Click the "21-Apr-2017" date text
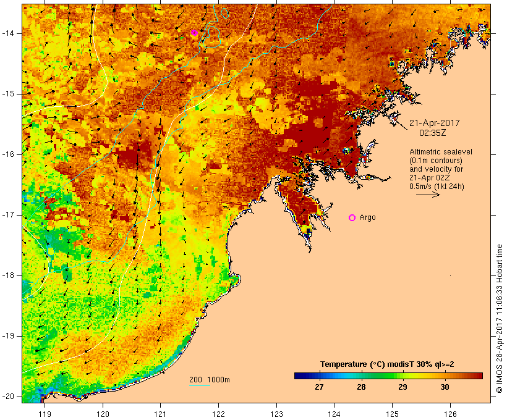The image size is (507, 420). (x=434, y=123)
